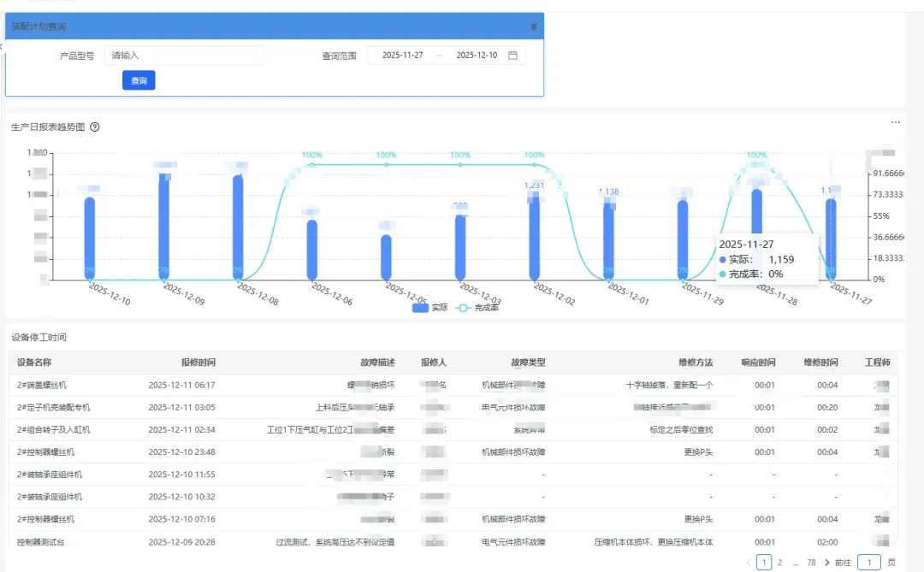Click the previous page arrow in pagination
Image resolution: width=924 pixels, height=572 pixels.
pyautogui.click(x=749, y=562)
